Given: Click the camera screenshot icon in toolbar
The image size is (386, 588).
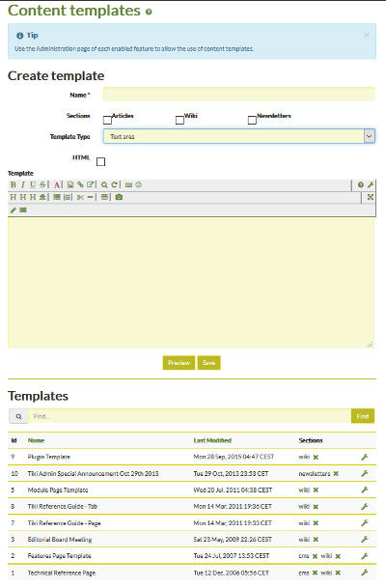Looking at the screenshot, I should pyautogui.click(x=119, y=197).
